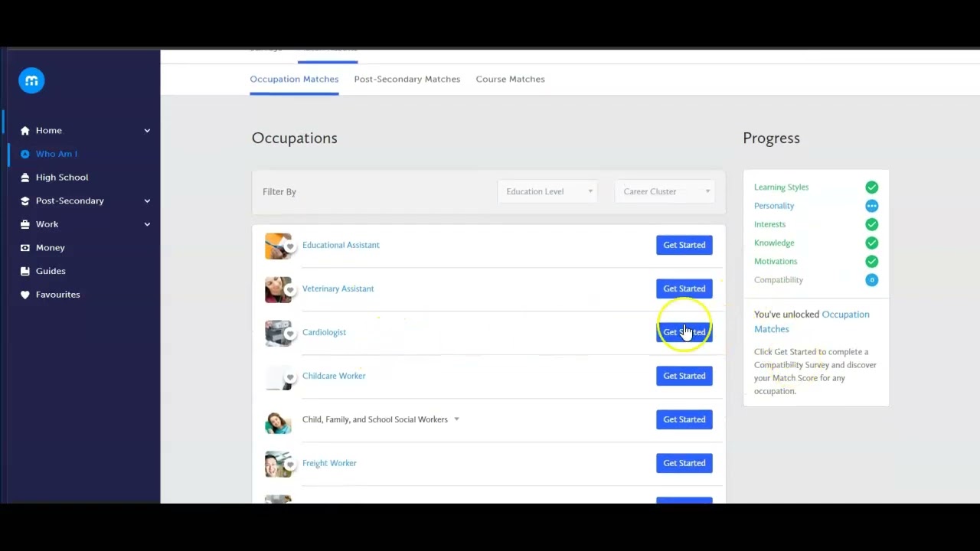Image resolution: width=980 pixels, height=551 pixels.
Task: Click Get Started for Veterinary Assistant
Action: click(x=684, y=289)
